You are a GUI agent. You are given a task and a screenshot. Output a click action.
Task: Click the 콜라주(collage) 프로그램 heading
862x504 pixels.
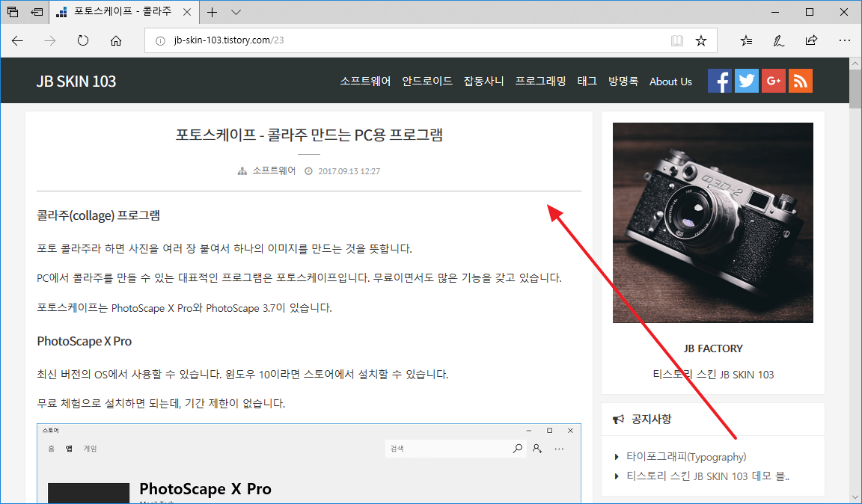pyautogui.click(x=99, y=215)
